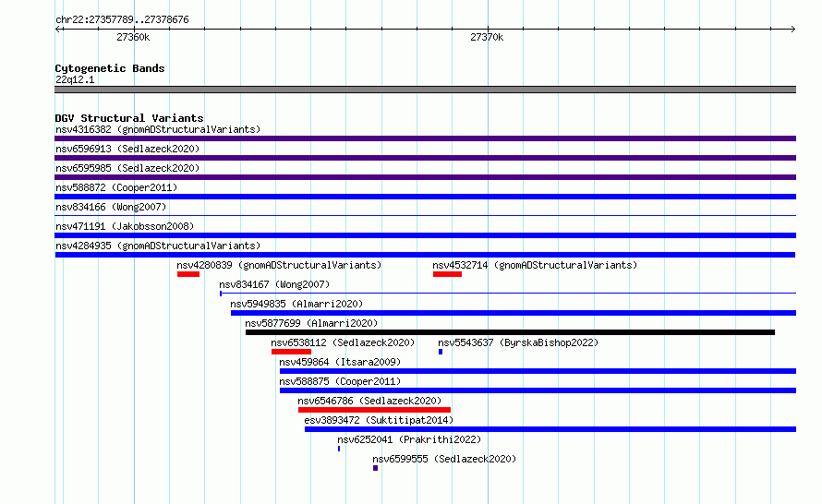Click the blue bar below the esv3893472 label
Image resolution: width=822 pixels, height=504 pixels.
[550, 429]
